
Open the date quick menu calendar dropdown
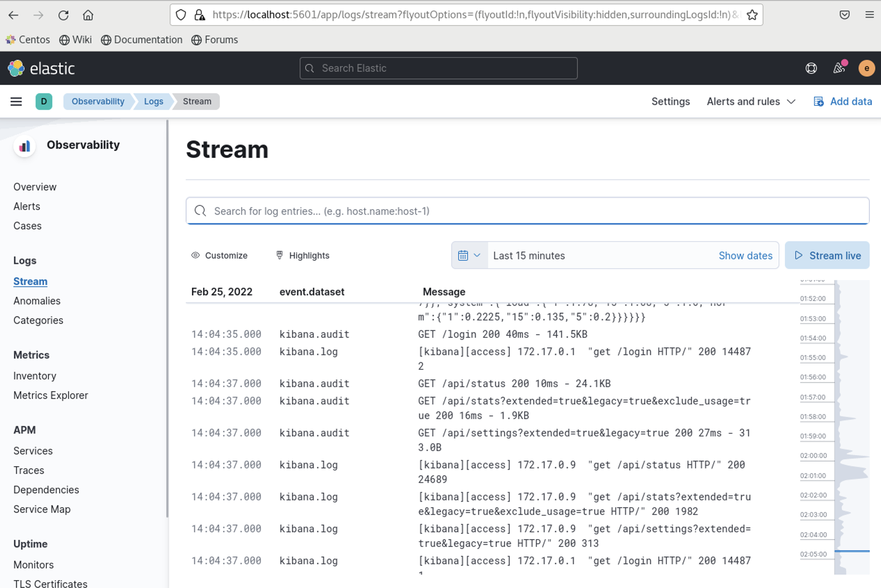pos(469,255)
